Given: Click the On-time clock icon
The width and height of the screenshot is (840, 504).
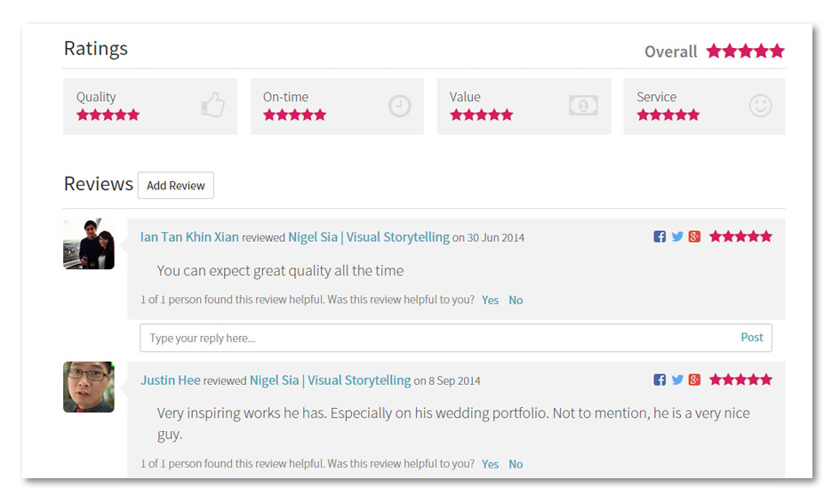Looking at the screenshot, I should pyautogui.click(x=400, y=106).
